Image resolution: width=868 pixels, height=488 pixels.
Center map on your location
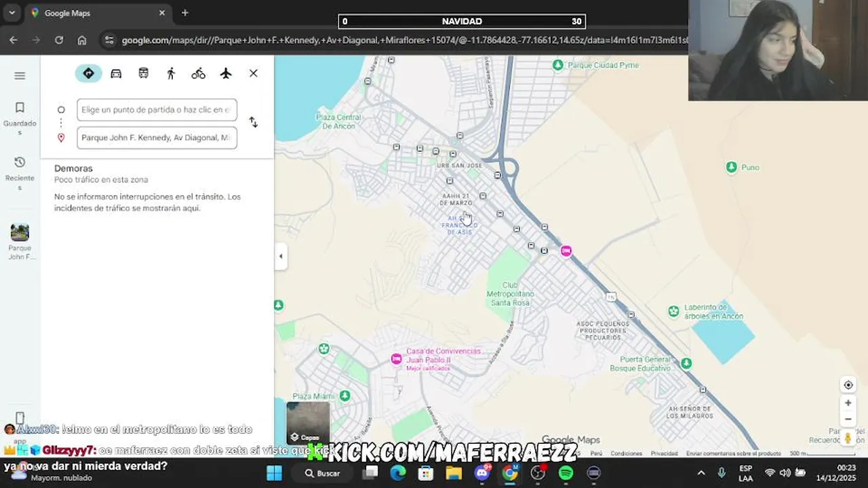(x=848, y=385)
